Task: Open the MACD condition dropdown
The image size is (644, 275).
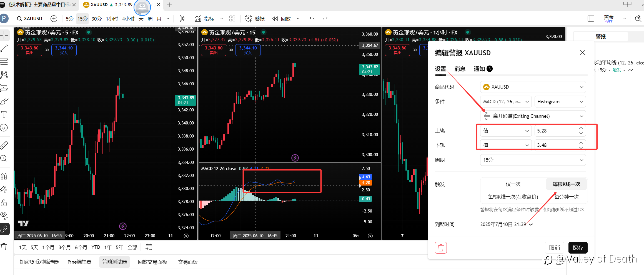Action: click(x=506, y=102)
